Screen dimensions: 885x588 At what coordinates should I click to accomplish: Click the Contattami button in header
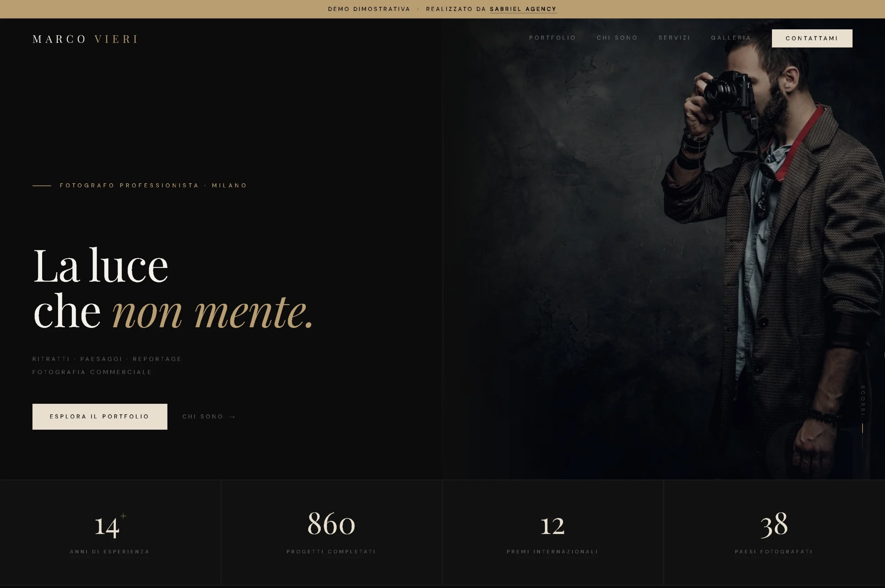812,38
